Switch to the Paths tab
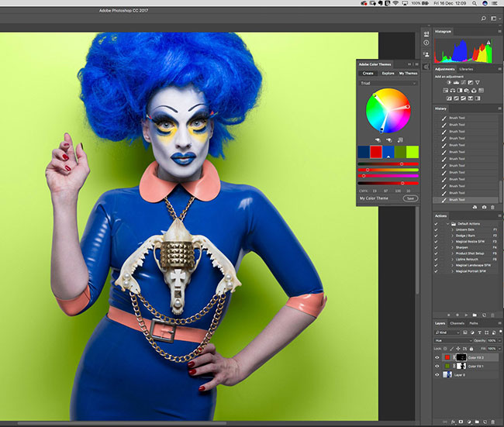The height and width of the screenshot is (427, 504). coord(474,323)
